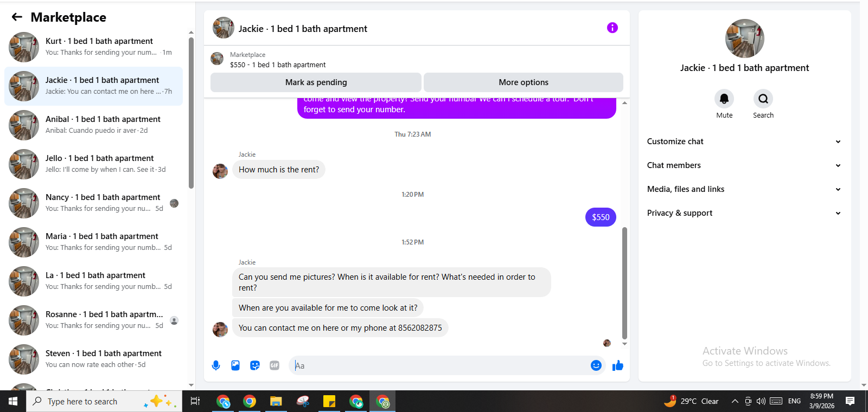
Task: Click the Mark as pending button
Action: (x=316, y=82)
